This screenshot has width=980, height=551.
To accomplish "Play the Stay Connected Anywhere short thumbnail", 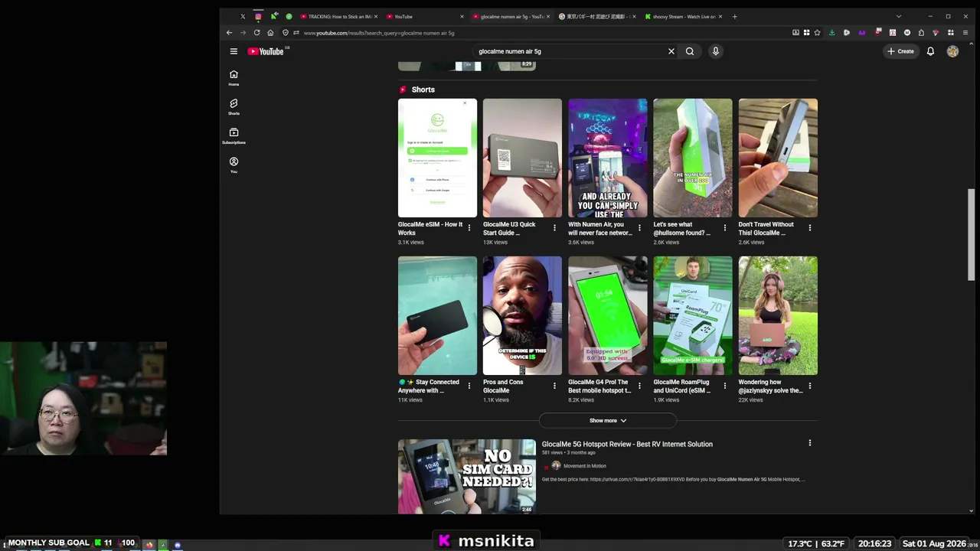I will pos(437,315).
